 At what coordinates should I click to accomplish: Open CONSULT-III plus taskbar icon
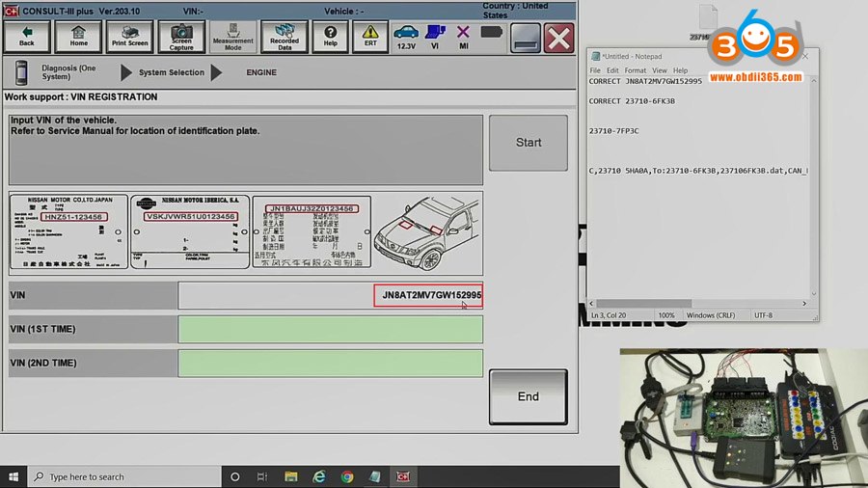(x=403, y=476)
